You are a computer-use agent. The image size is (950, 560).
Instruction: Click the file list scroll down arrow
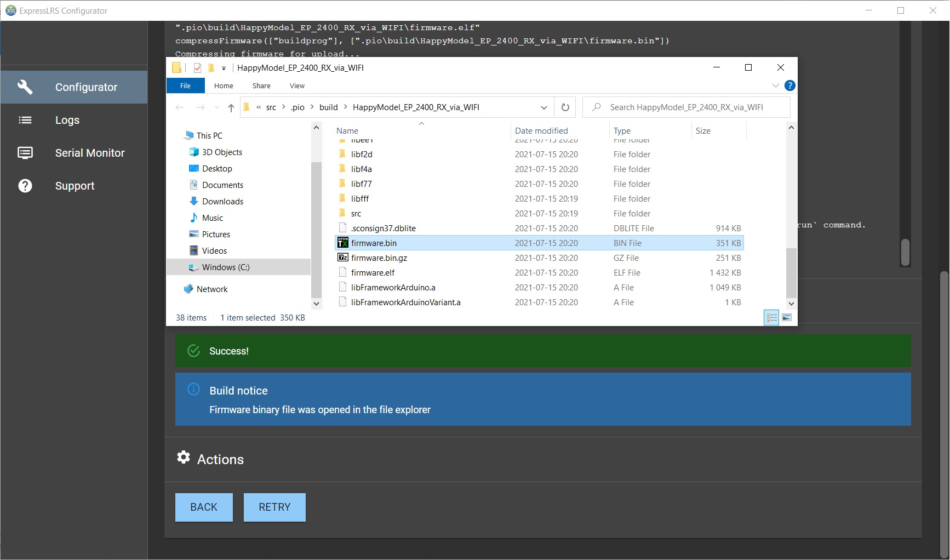791,303
